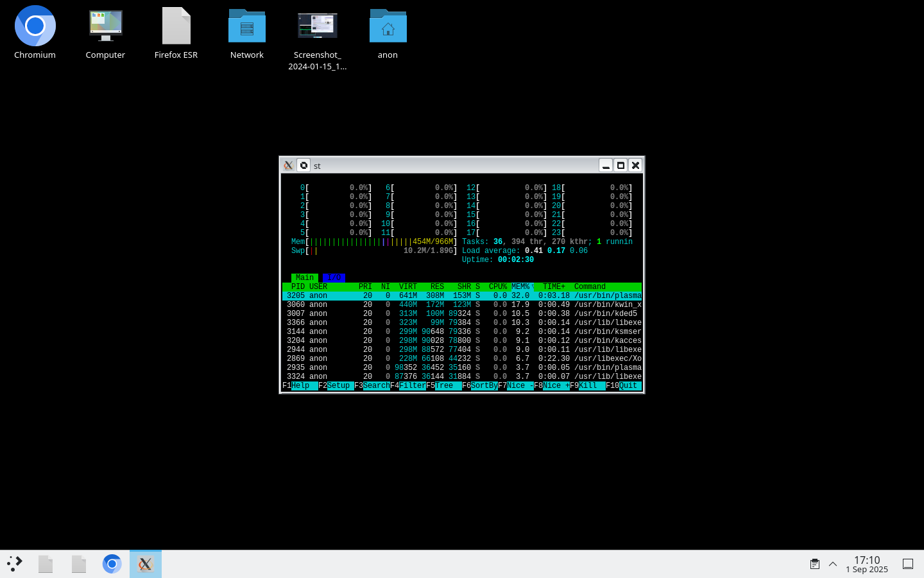The height and width of the screenshot is (578, 924).
Task: Click the second blank file taskbar icon
Action: 79,564
